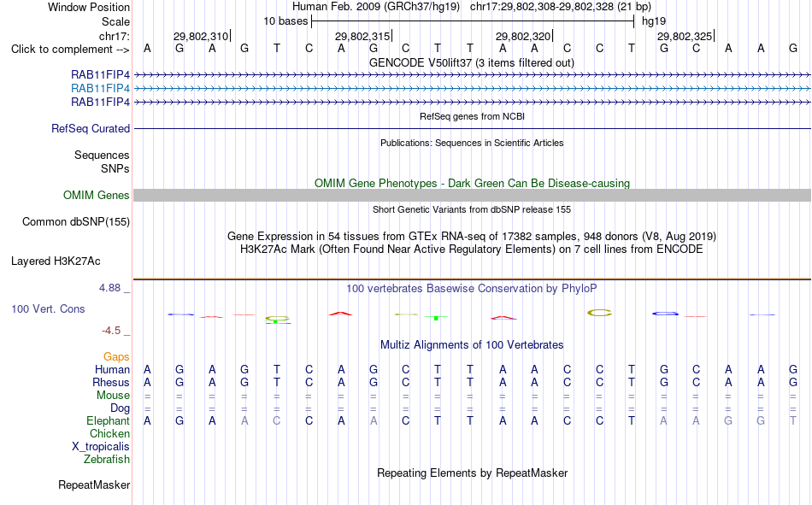Click the gray OMIM Genes item bar
Screen dimensions: 812x505
(x=472, y=196)
